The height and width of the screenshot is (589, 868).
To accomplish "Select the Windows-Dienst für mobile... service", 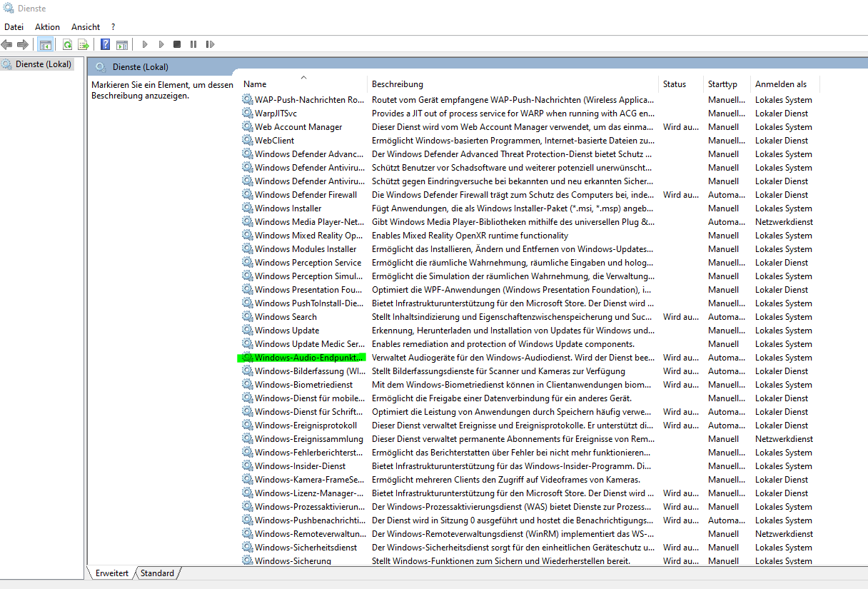I will click(x=310, y=398).
